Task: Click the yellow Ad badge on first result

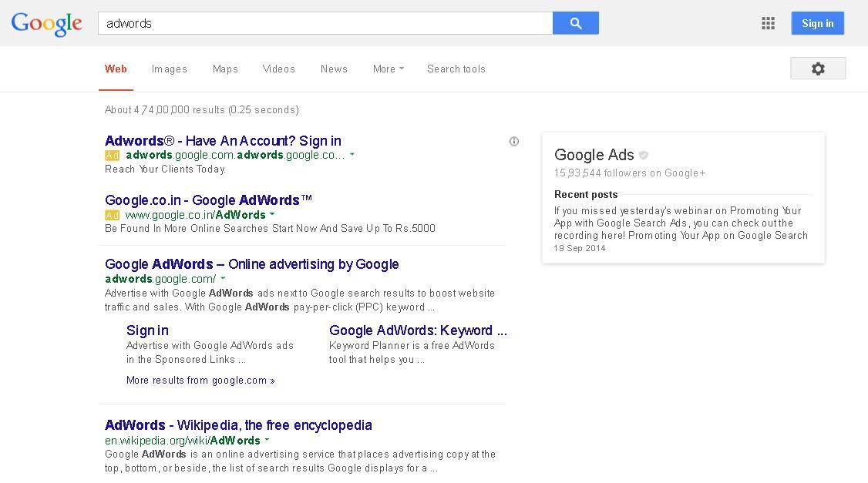Action: [112, 155]
